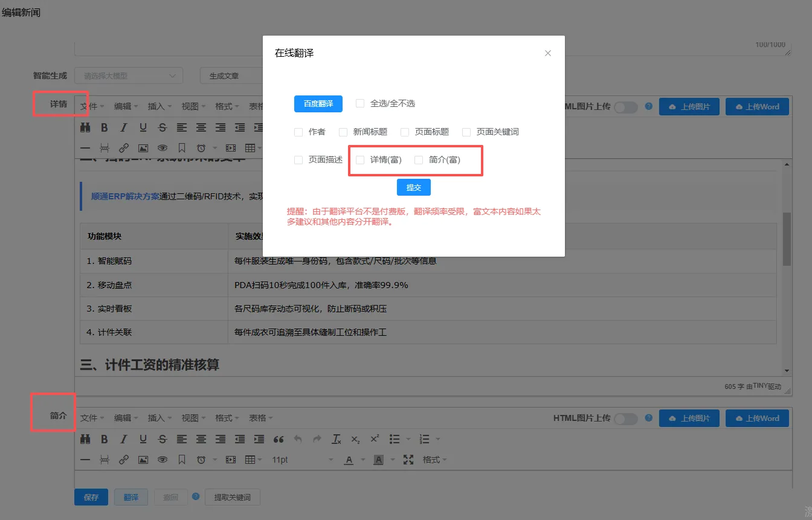The width and height of the screenshot is (812, 520).
Task: Check the 全选/全不选 checkbox
Action: click(360, 103)
